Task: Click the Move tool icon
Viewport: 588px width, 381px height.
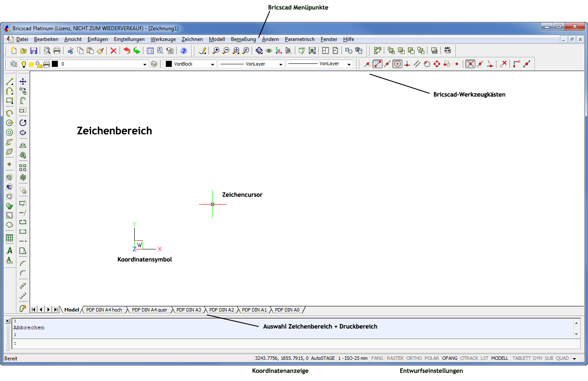Action: pos(23,82)
